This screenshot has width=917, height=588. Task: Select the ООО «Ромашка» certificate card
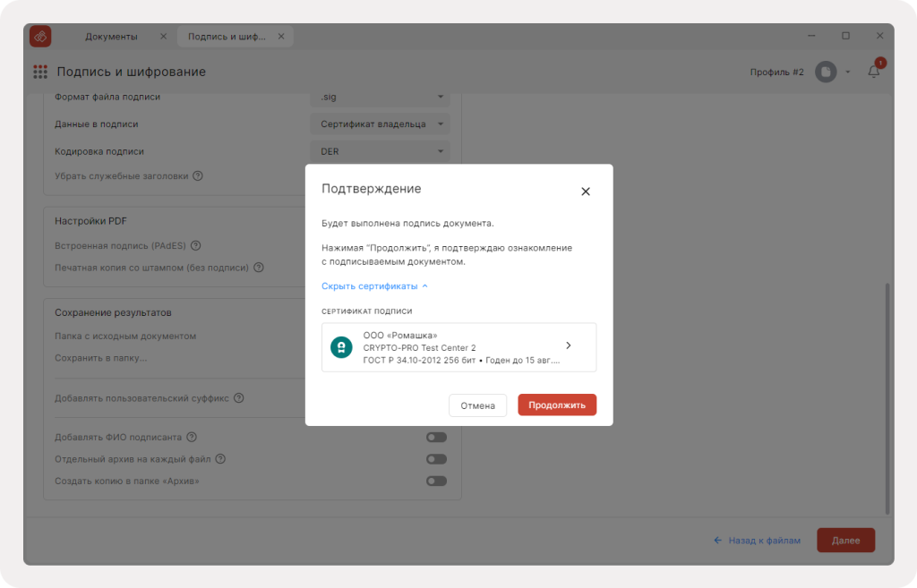tap(459, 347)
